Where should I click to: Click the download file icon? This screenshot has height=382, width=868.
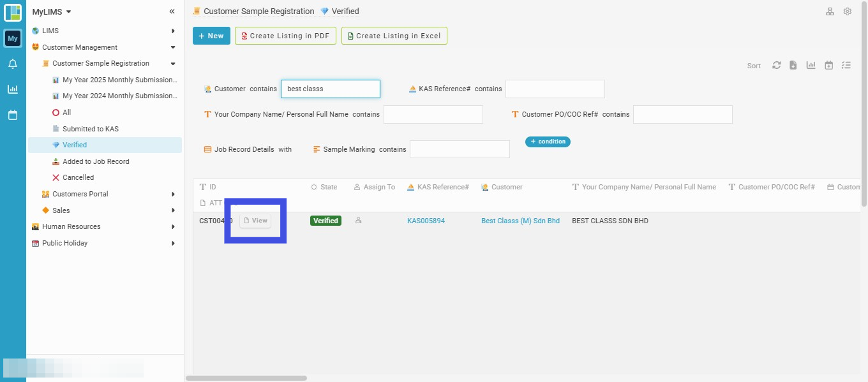[793, 65]
